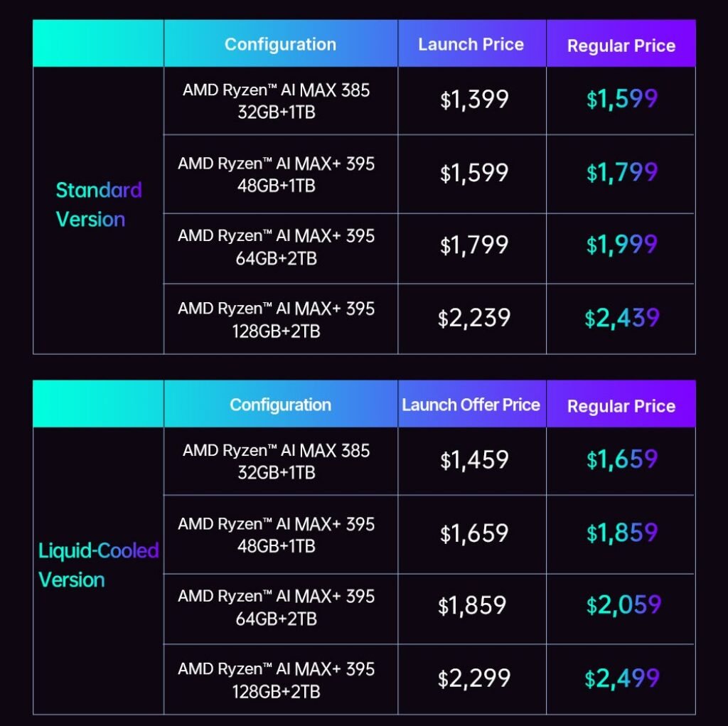Select Liquid-Cooled Version's $1,659 regular price
The image size is (728, 726).
point(622,459)
